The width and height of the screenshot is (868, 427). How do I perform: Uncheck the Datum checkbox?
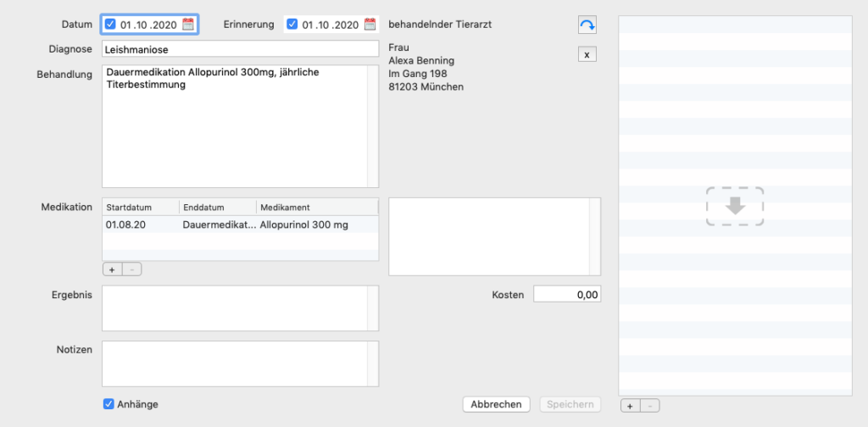click(110, 25)
